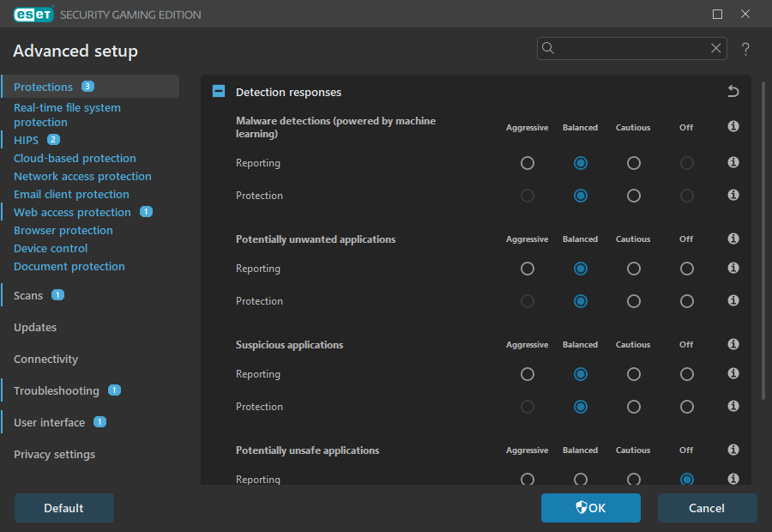The image size is (772, 532).
Task: Show info for Potentially unwanted applications Reporting
Action: 733,268
